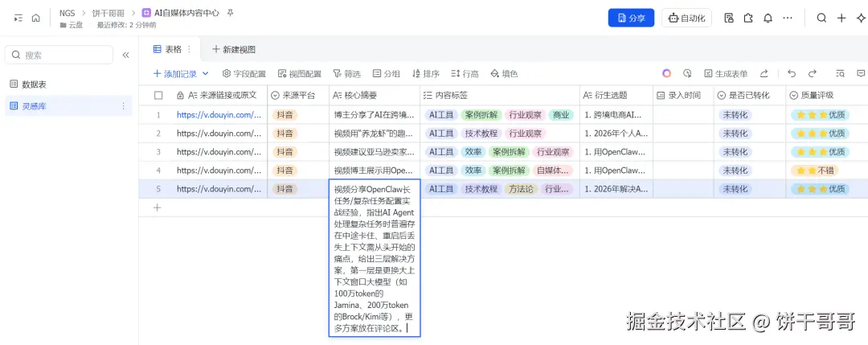
Task: Click the redo arrow icon
Action: pos(812,74)
